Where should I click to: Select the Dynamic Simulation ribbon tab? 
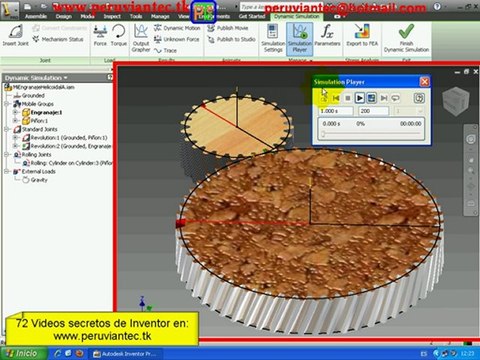point(297,16)
